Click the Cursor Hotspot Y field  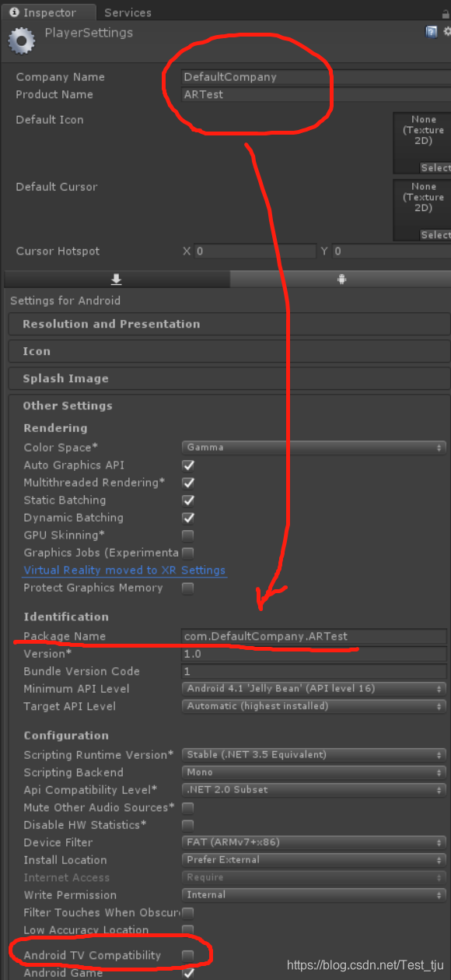coord(390,251)
